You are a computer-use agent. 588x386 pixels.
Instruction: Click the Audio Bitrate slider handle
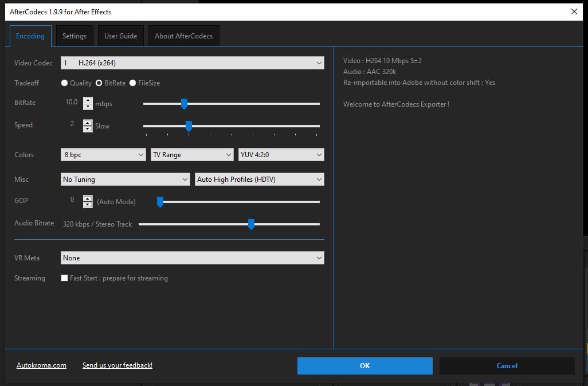251,224
